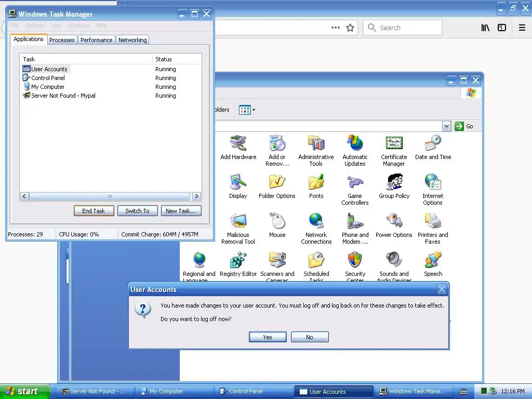The height and width of the screenshot is (399, 532).
Task: Switch to Applications tab
Action: [29, 39]
